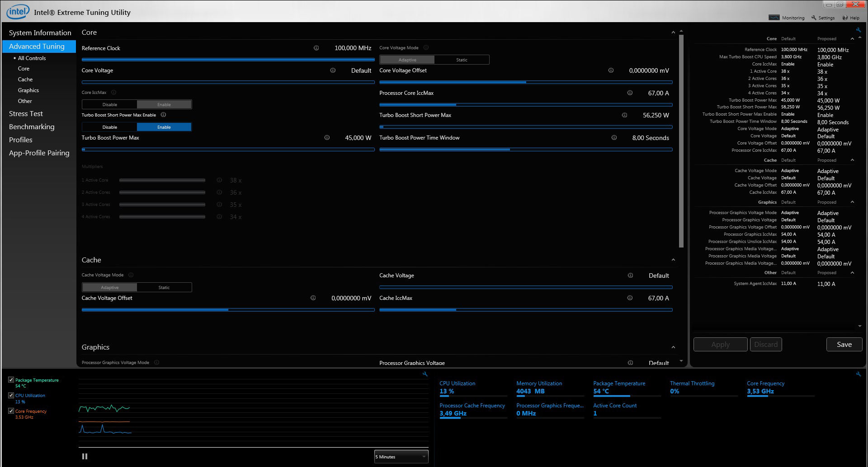The width and height of the screenshot is (868, 467).
Task: Open Help question mark icon
Action: point(845,18)
